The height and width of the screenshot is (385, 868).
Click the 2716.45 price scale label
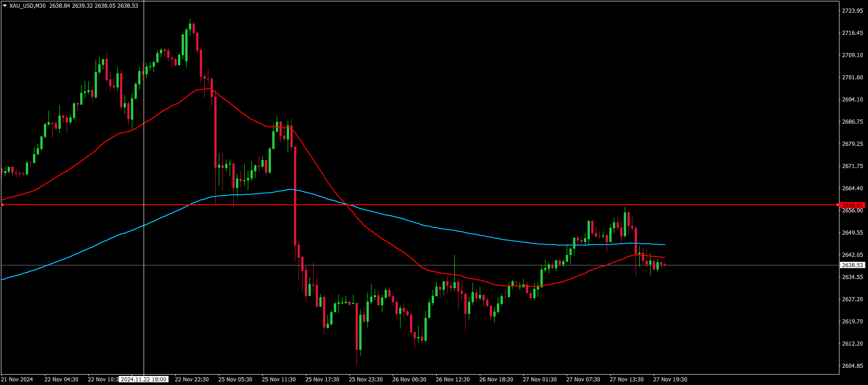point(852,33)
